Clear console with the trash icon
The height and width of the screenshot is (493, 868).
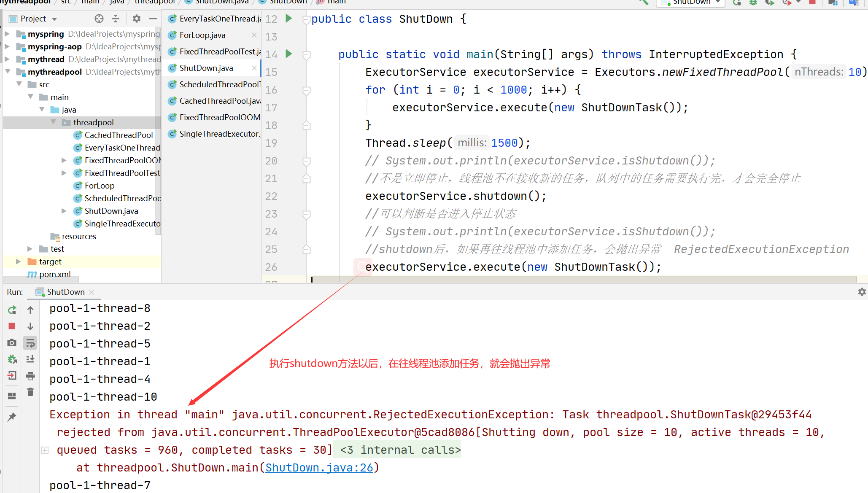[30, 392]
